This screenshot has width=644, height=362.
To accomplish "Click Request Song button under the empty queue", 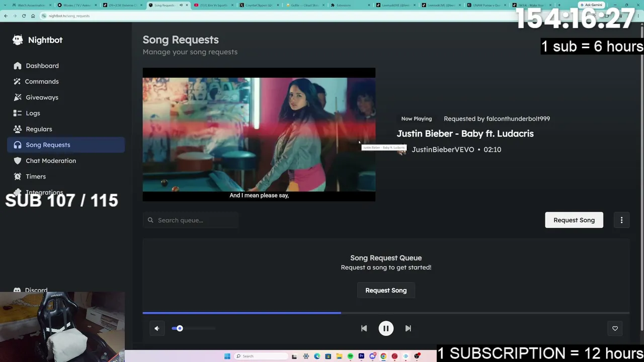I will pyautogui.click(x=386, y=291).
